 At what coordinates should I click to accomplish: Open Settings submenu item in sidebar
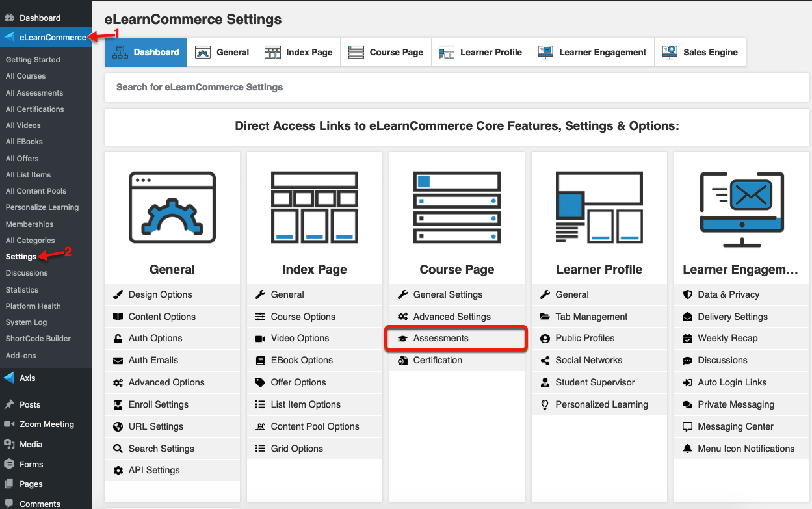point(21,257)
